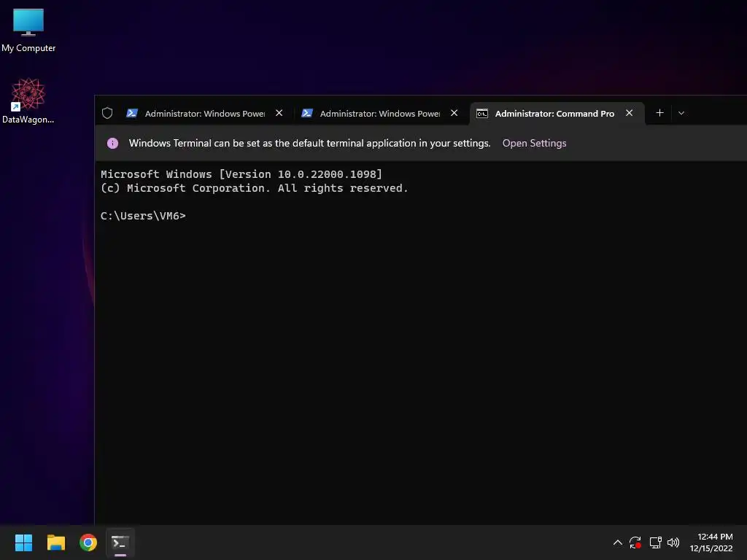747x560 pixels.
Task: Click the C:\Users\VM6> command prompt line
Action: coord(143,216)
